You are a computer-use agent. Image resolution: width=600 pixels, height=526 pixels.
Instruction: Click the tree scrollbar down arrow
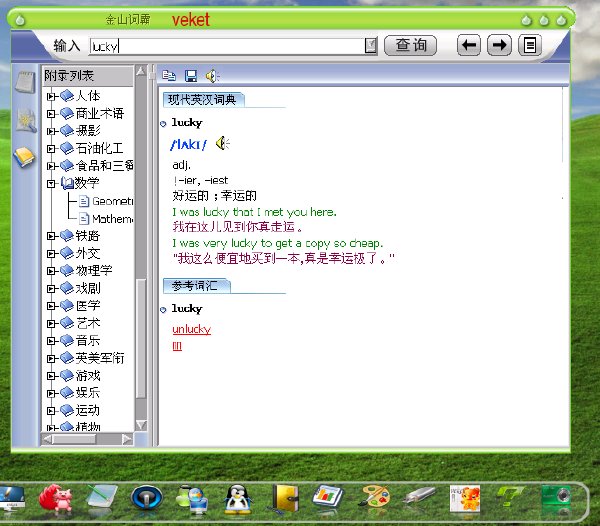coord(141,425)
